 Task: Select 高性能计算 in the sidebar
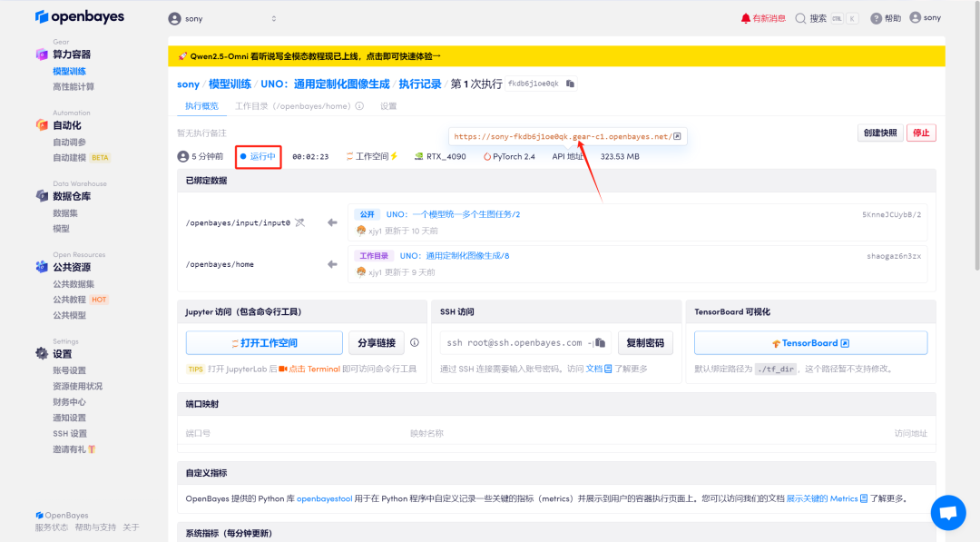click(x=73, y=87)
